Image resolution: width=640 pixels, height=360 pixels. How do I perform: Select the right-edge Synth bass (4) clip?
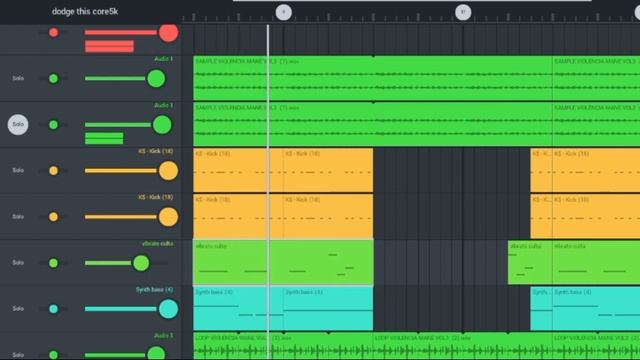[x=596, y=309]
